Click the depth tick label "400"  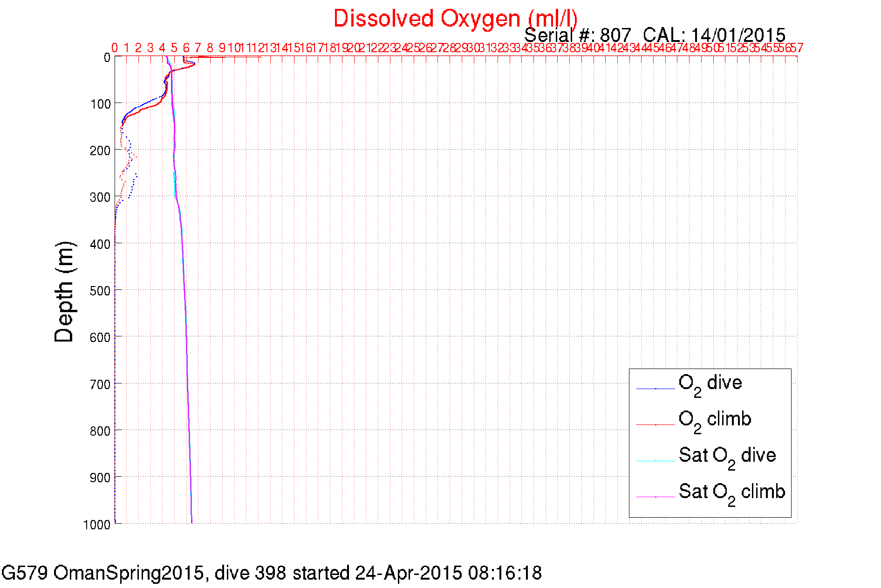[101, 244]
